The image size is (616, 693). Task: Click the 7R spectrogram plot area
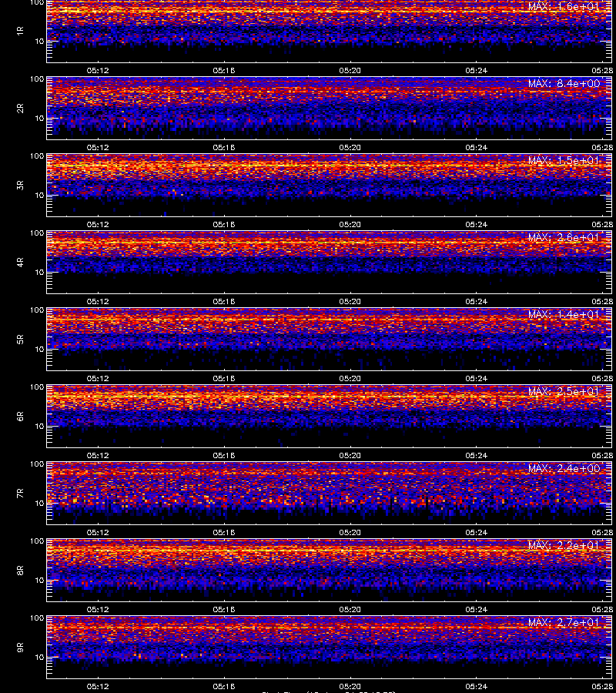(x=330, y=494)
